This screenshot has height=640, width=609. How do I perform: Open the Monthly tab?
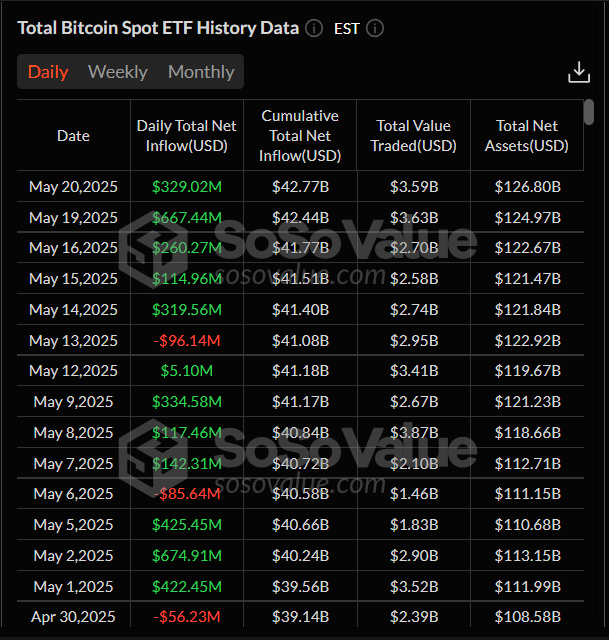tap(201, 72)
